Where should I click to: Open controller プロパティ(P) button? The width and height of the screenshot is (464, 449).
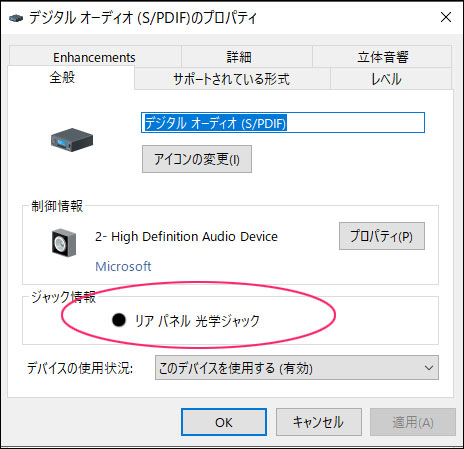(x=382, y=236)
